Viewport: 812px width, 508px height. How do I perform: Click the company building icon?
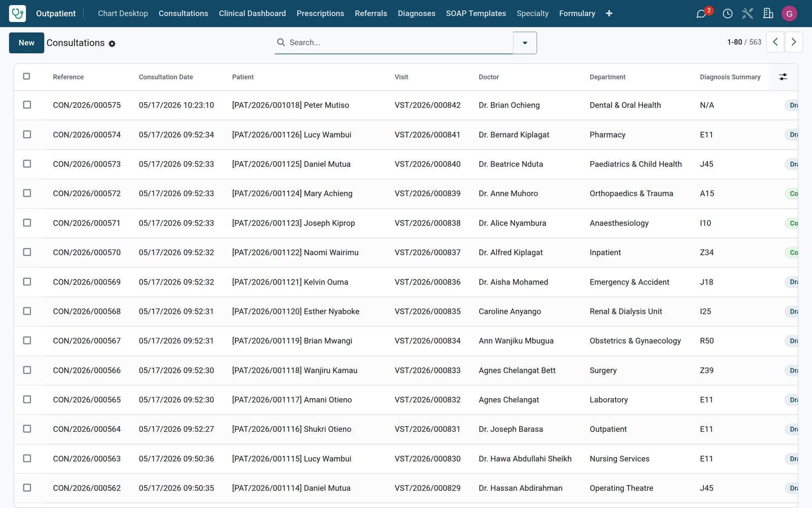(768, 14)
